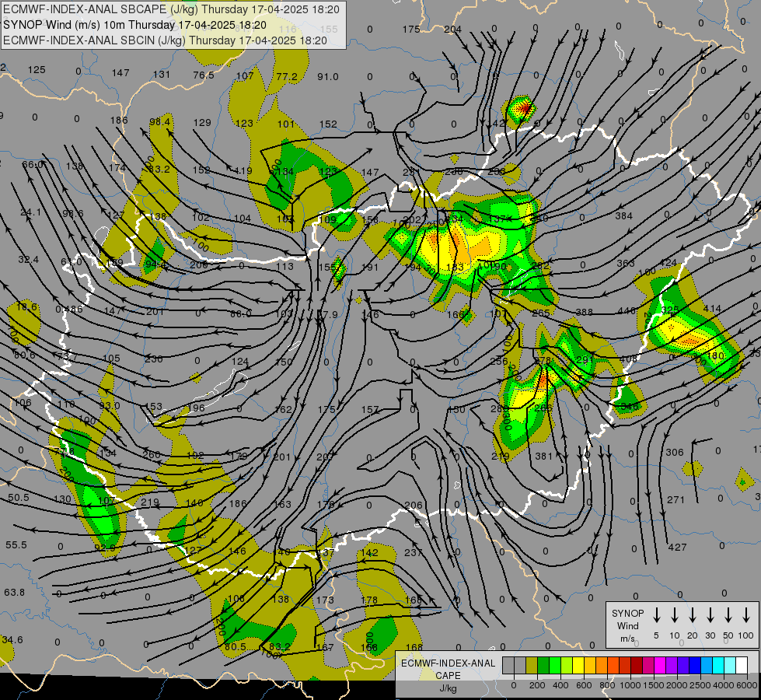Click map value '271'
Image resolution: width=761 pixels, height=700 pixels.
point(675,499)
